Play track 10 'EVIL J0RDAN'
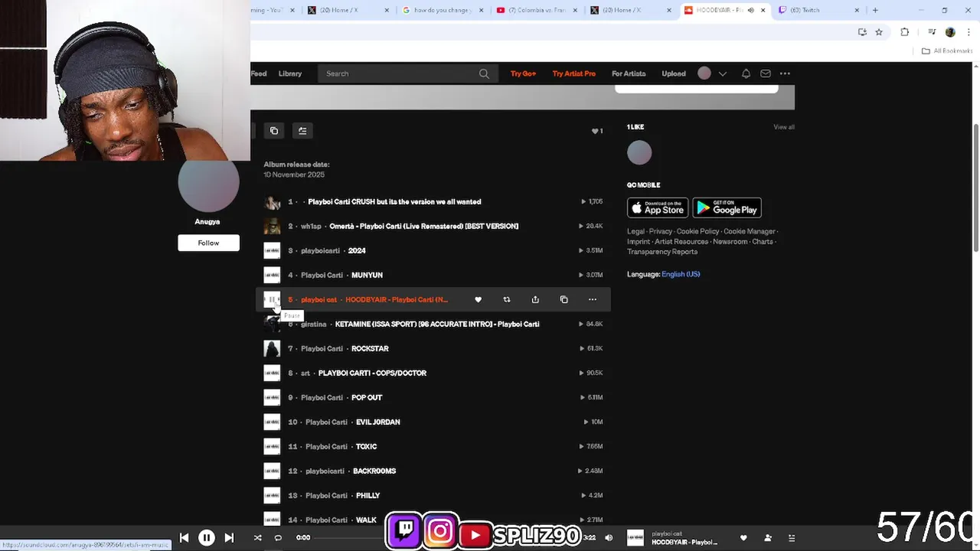 tap(377, 422)
